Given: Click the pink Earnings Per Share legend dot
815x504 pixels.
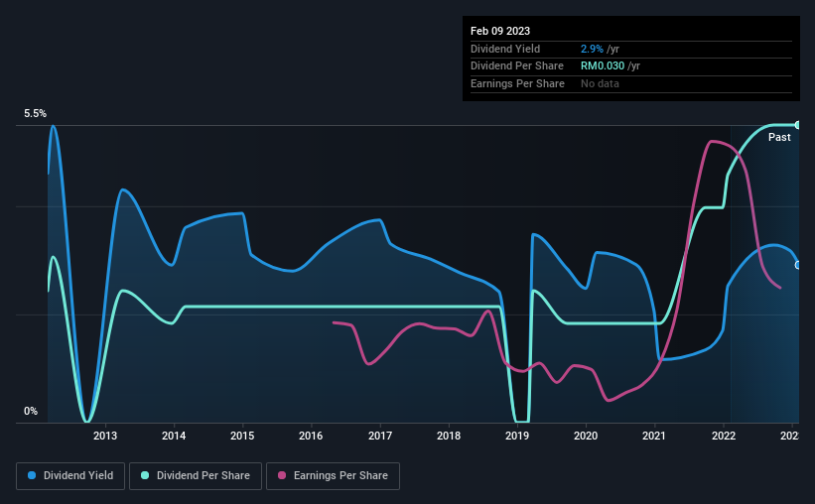Looking at the screenshot, I should coord(282,475).
